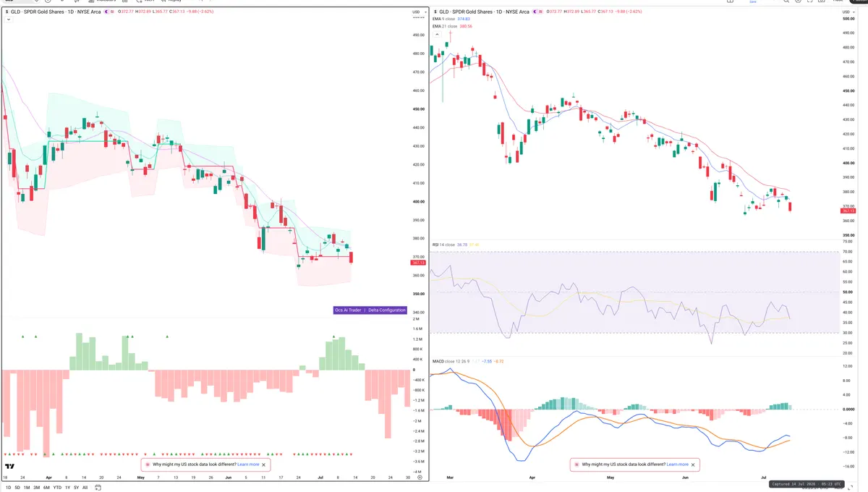
Task: Select the RSI 14 close legend
Action: (x=443, y=245)
